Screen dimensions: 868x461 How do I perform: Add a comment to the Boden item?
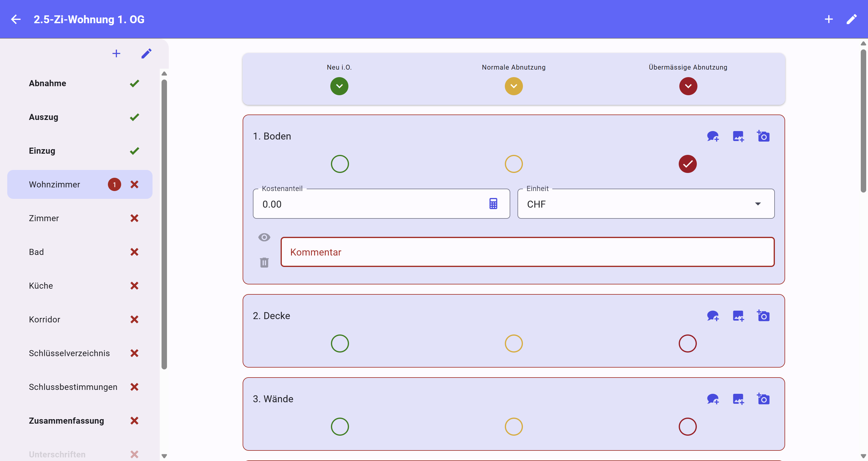[713, 136]
